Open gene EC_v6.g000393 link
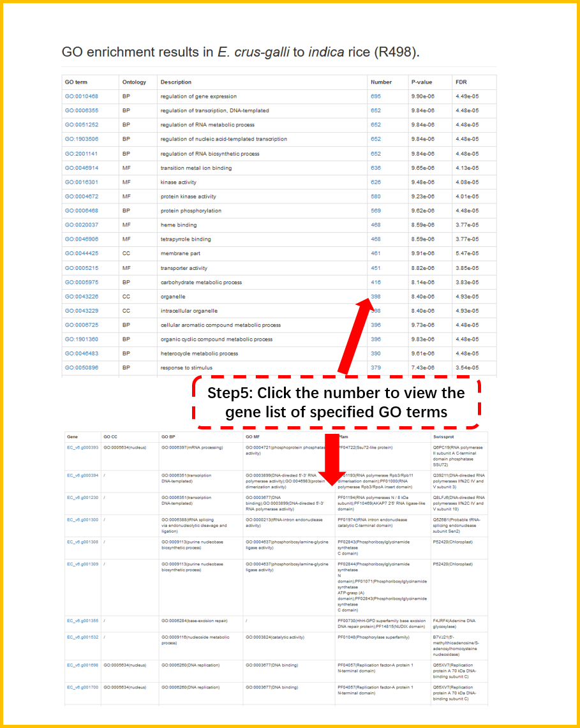Viewport: 580px width, 728px height. coord(82,448)
